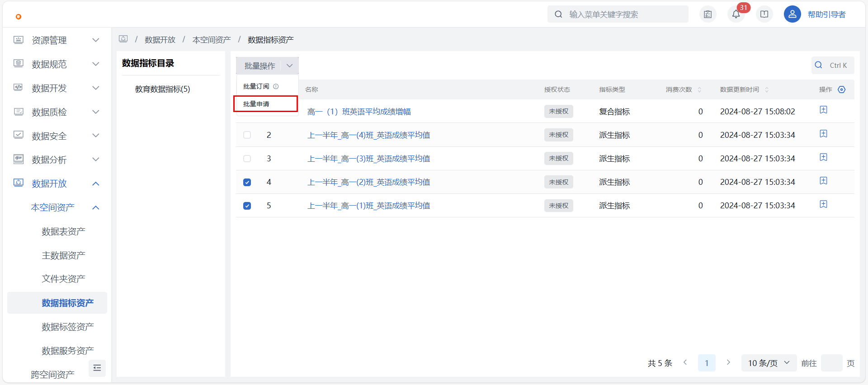This screenshot has width=868, height=385.
Task: Open 数据表资产 in the sidebar
Action: (63, 231)
